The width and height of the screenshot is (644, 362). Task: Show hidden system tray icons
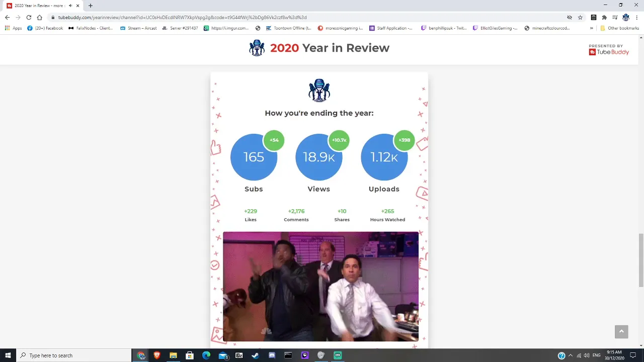(x=571, y=355)
